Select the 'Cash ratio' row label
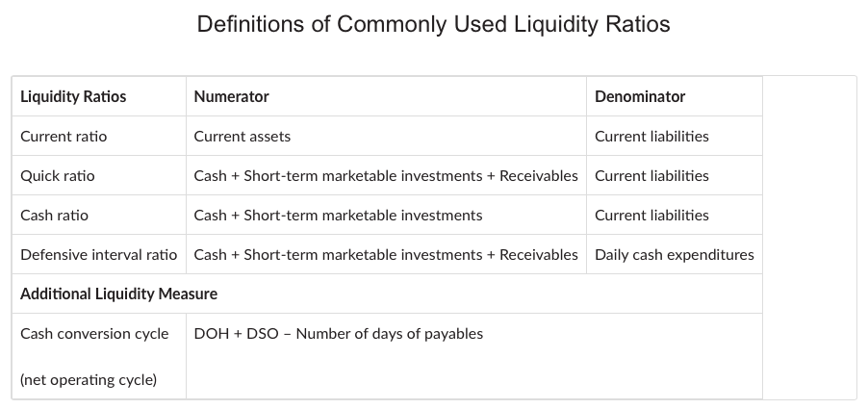This screenshot has height=409, width=868. click(54, 216)
